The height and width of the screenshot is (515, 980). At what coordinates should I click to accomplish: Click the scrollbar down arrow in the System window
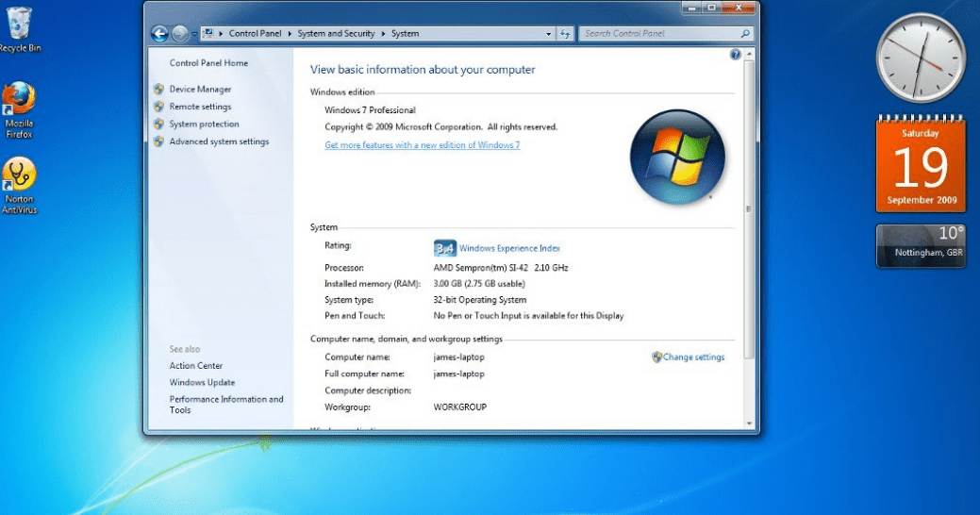pyautogui.click(x=749, y=424)
